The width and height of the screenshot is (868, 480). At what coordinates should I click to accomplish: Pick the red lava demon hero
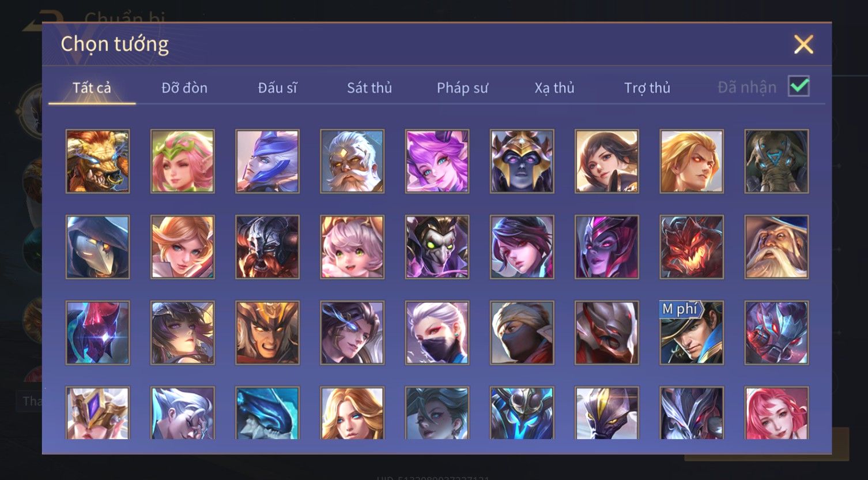(x=692, y=247)
